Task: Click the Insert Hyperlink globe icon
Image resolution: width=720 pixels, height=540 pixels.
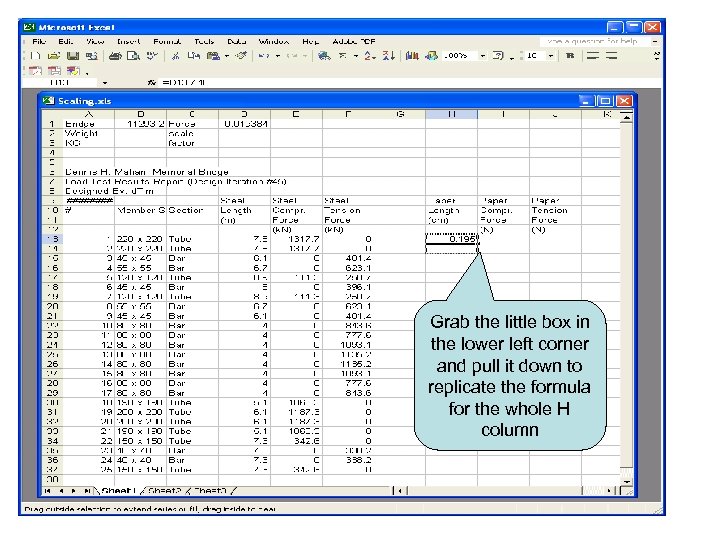Action: 325,56
